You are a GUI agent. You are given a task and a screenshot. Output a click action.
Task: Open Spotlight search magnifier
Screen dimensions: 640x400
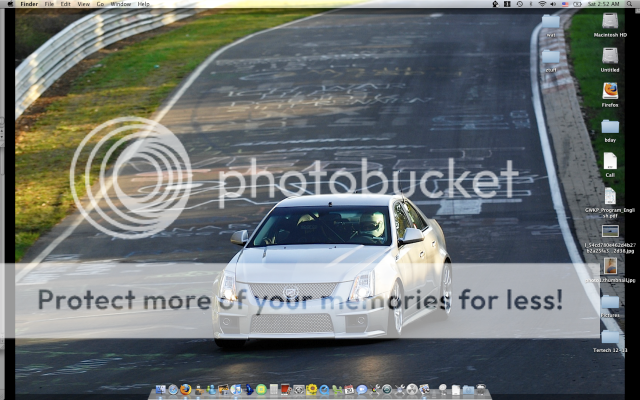[x=629, y=4]
